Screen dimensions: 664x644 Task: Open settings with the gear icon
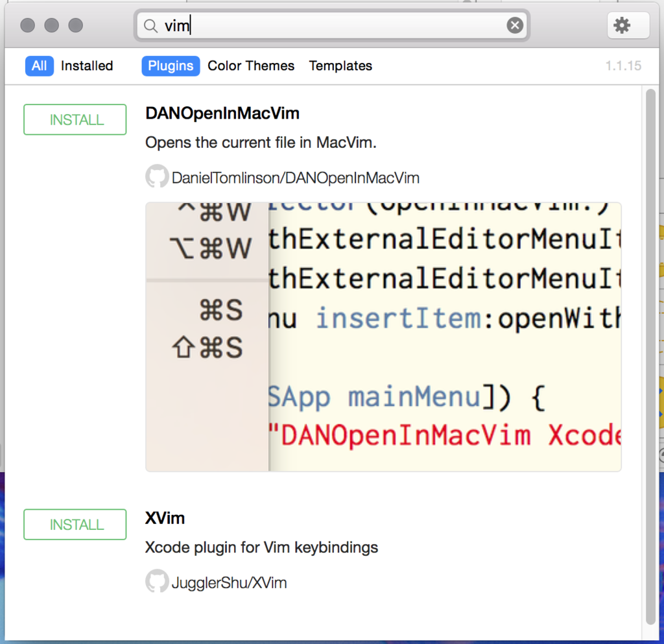[x=628, y=25]
